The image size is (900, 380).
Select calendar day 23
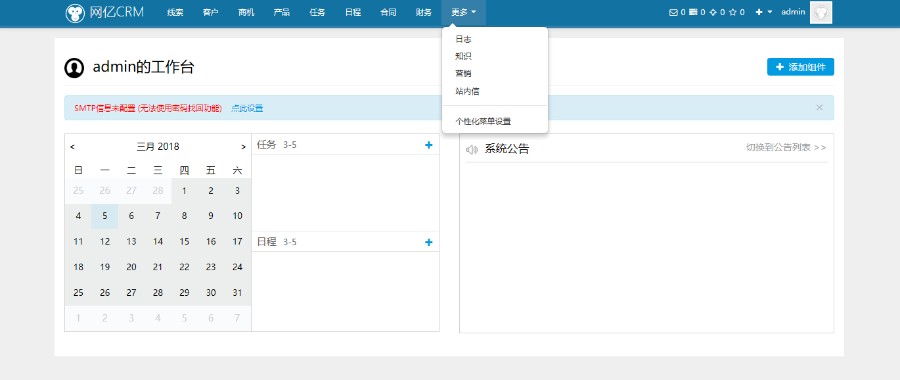[211, 267]
